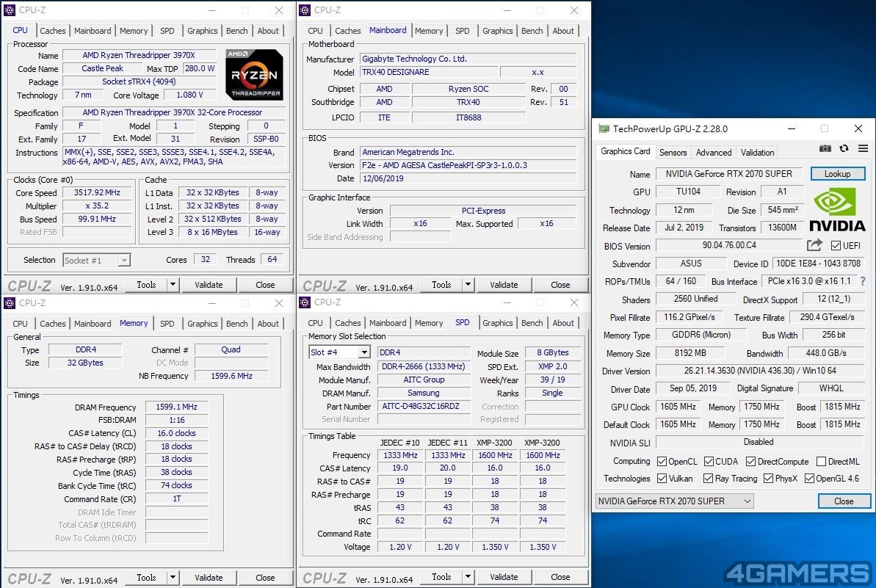Expand the Tools arrow in the CPU-Z window showing memory Timings
The image size is (876, 588).
coord(173,578)
